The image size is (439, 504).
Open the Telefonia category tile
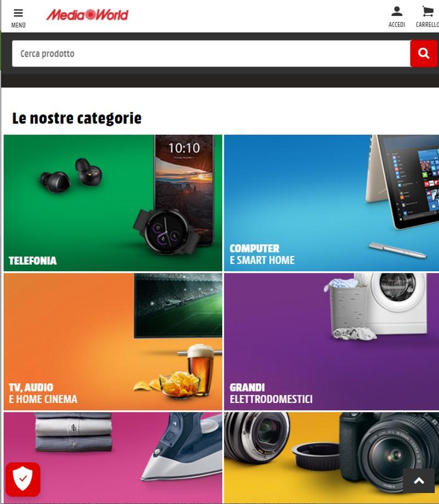(x=113, y=203)
